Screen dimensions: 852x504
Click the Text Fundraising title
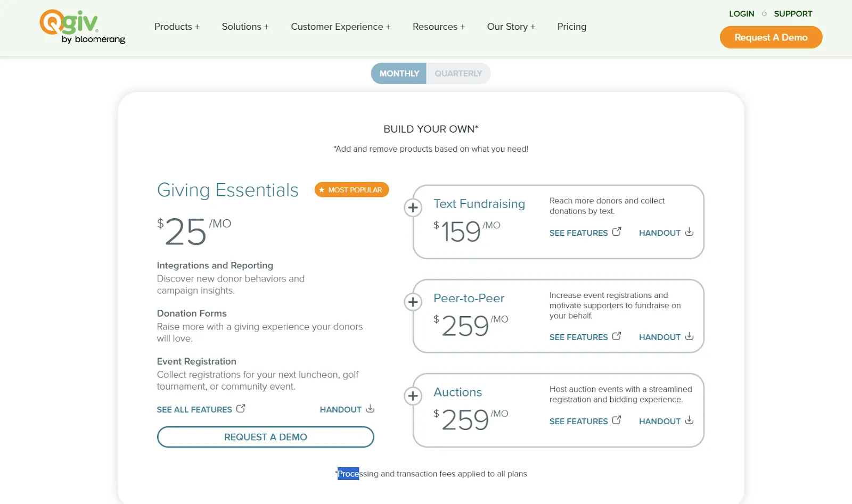(479, 204)
